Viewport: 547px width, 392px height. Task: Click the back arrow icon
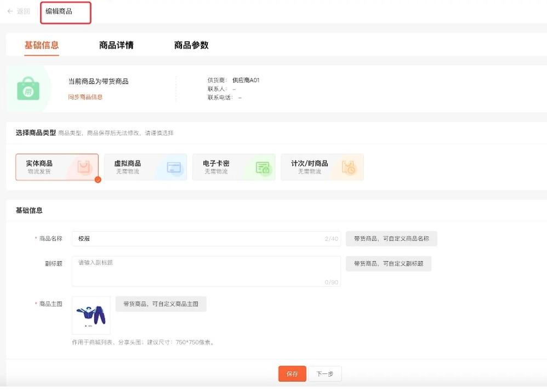10,11
